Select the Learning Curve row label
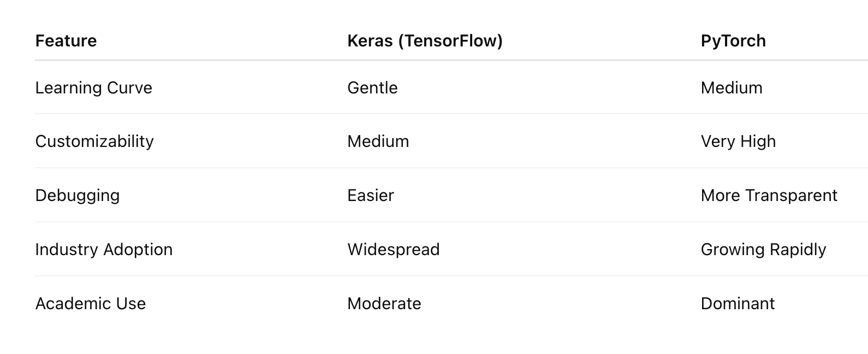This screenshot has width=868, height=354. (x=94, y=88)
